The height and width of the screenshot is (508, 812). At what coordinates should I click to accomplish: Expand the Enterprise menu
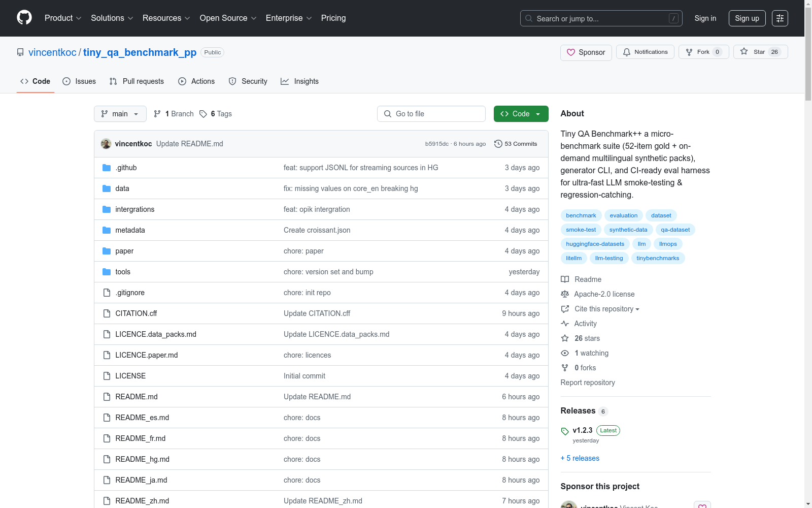coord(289,18)
